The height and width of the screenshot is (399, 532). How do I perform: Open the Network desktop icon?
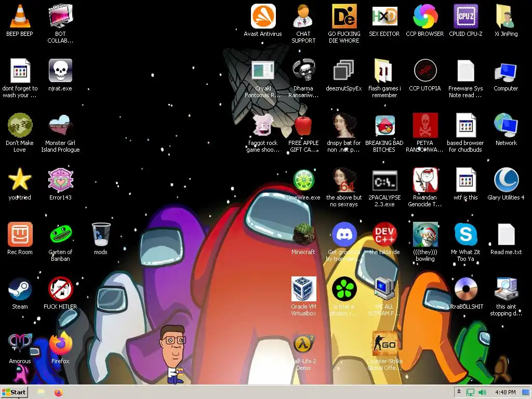point(506,125)
